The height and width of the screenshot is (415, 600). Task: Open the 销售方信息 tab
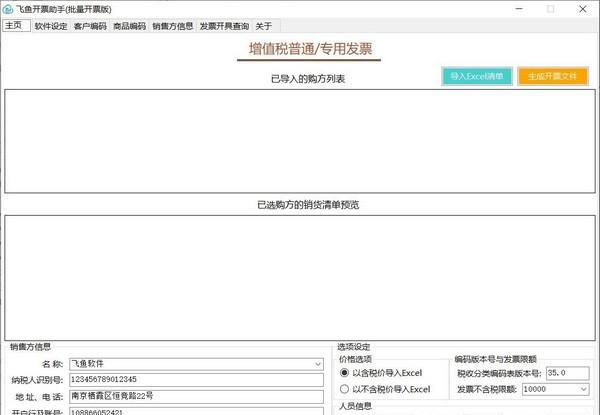(x=173, y=26)
